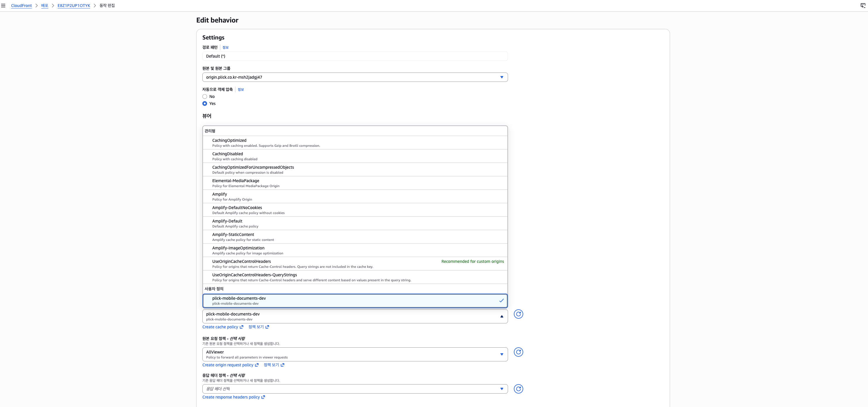Image resolution: width=868 pixels, height=407 pixels.
Task: Refresh the origin request policy list
Action: pyautogui.click(x=518, y=352)
